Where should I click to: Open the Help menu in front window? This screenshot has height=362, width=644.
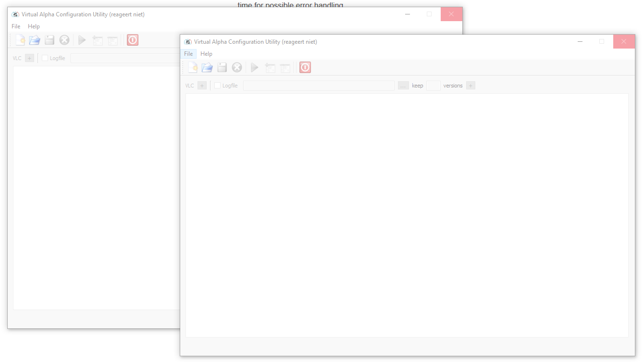click(x=206, y=54)
